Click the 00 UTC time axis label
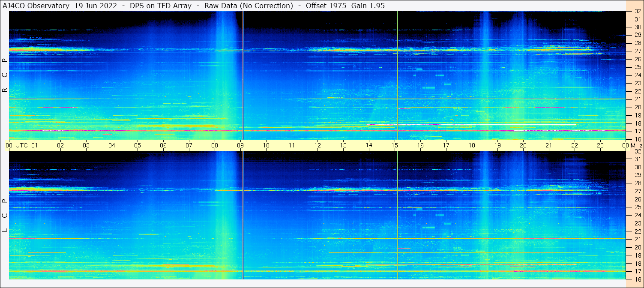Image resolution: width=644 pixels, height=288 pixels. (17, 145)
